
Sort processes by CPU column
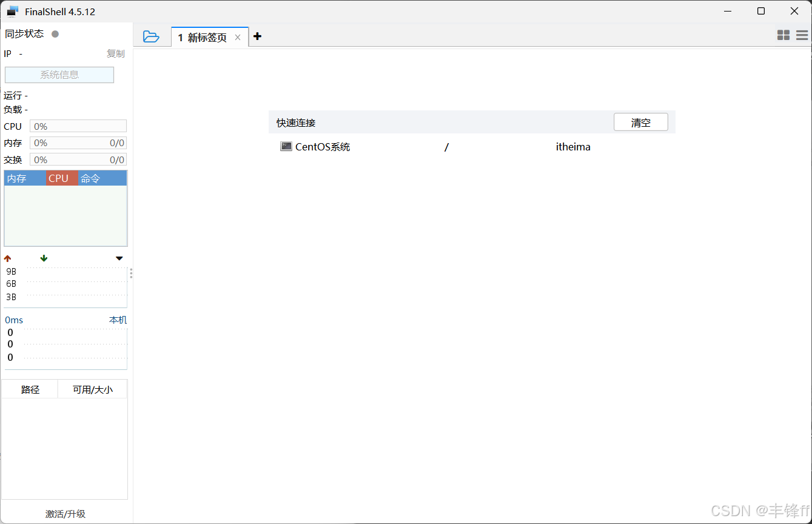62,178
